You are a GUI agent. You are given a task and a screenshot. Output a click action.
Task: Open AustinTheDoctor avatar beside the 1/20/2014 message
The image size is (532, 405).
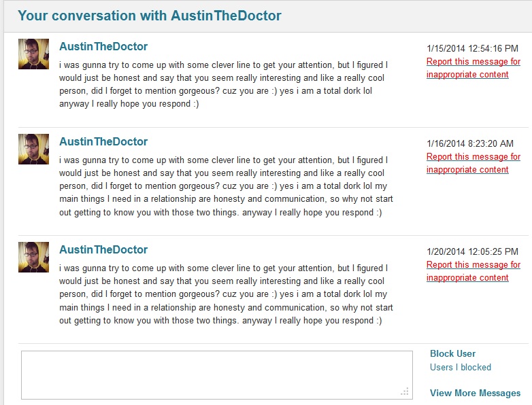(x=33, y=258)
